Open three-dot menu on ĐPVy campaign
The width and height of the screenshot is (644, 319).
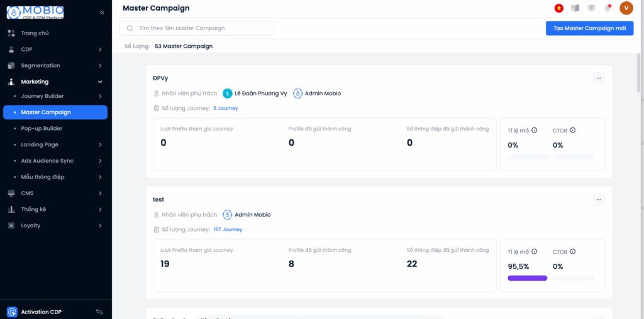point(599,78)
